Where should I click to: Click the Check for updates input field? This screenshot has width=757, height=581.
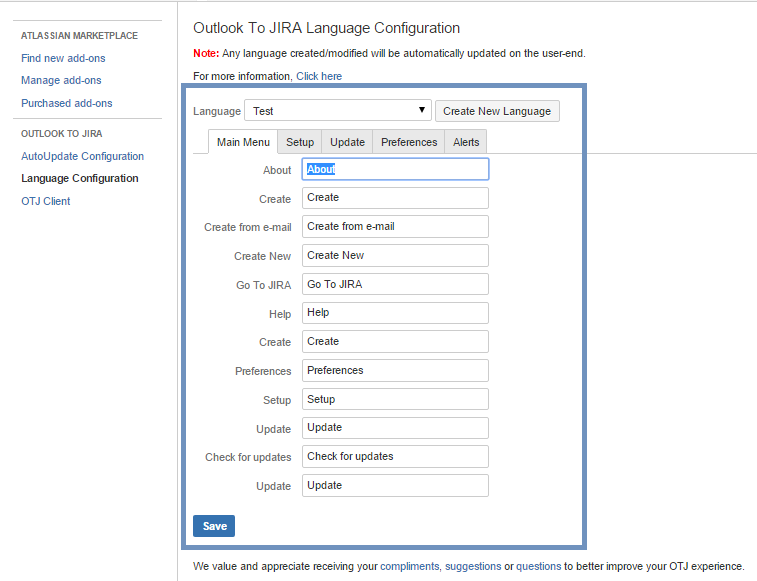[x=395, y=456]
